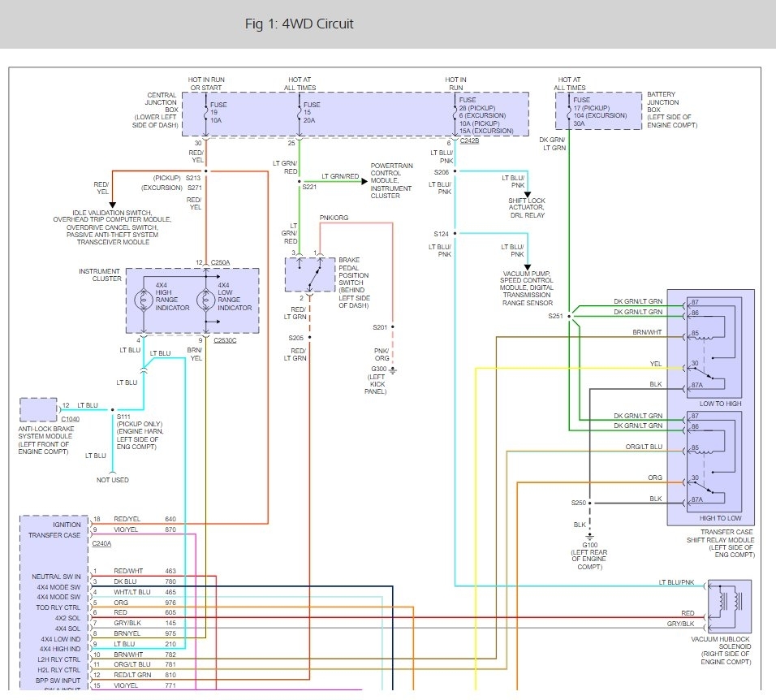Click the Powertrain Control Module arrow
The image size is (776, 700).
pos(364,181)
